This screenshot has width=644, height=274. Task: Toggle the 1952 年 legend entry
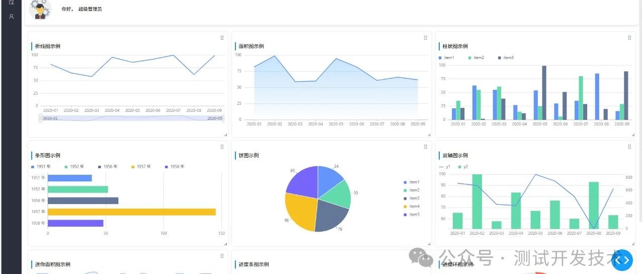point(74,167)
